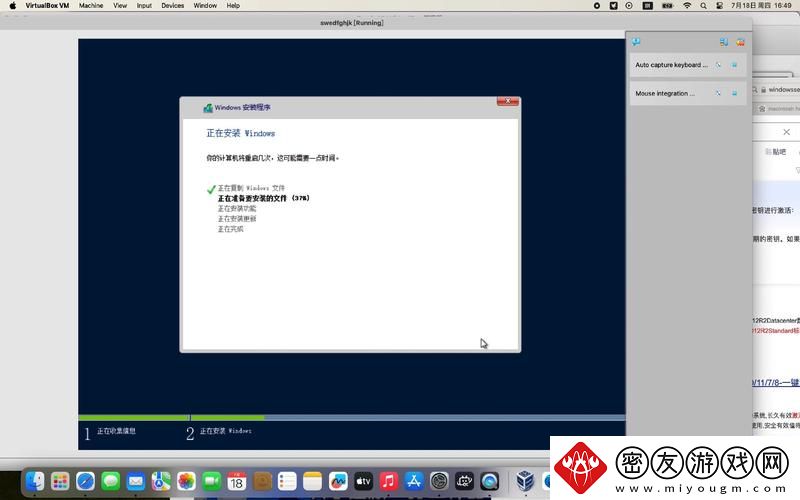Click the green installation progress bar for step 2

click(228, 417)
